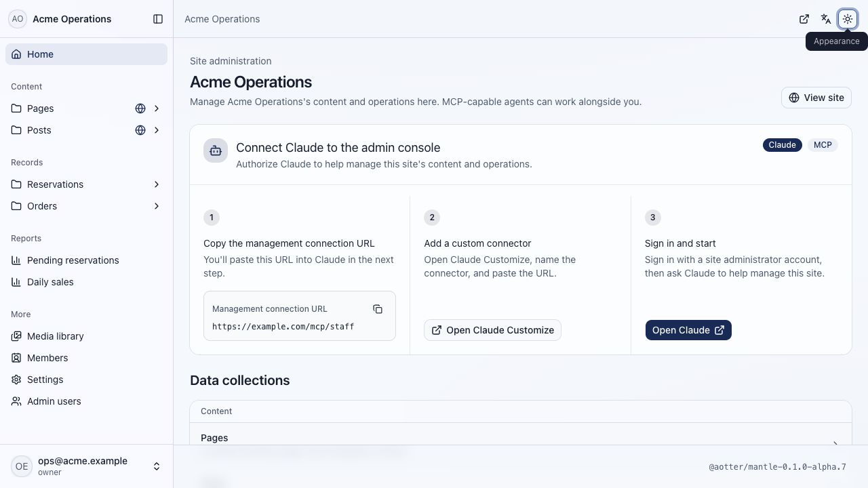Click the AO organization avatar
This screenshot has height=488, width=868.
coord(18,19)
